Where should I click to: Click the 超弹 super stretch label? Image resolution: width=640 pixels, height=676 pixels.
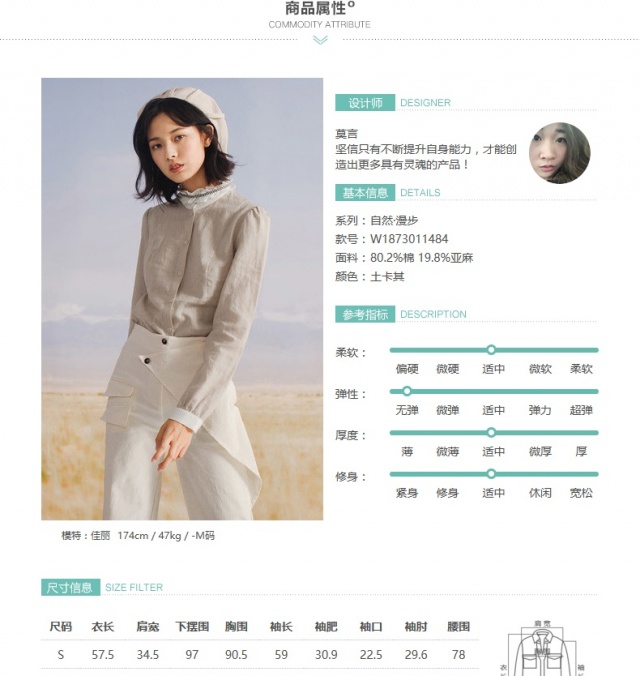pos(581,410)
